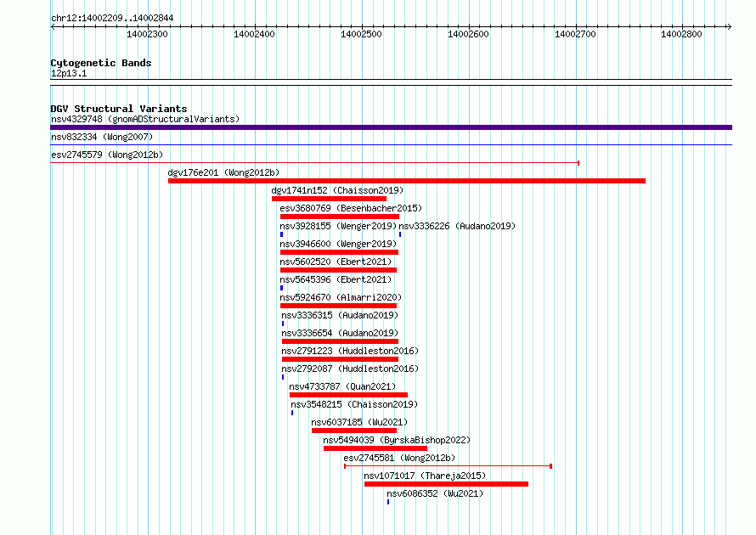Click blue insertion marker under nsv3928155
Viewport: 756px width, 535px height.
coord(281,234)
